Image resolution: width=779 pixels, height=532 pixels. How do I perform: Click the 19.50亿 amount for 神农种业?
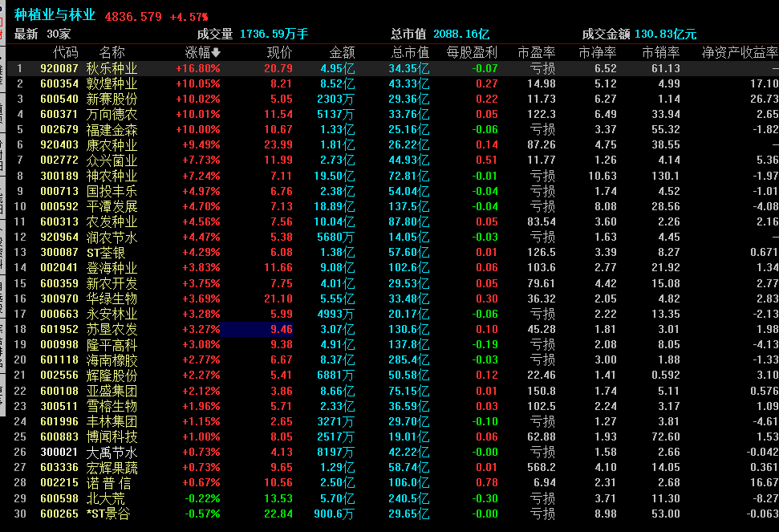click(335, 176)
